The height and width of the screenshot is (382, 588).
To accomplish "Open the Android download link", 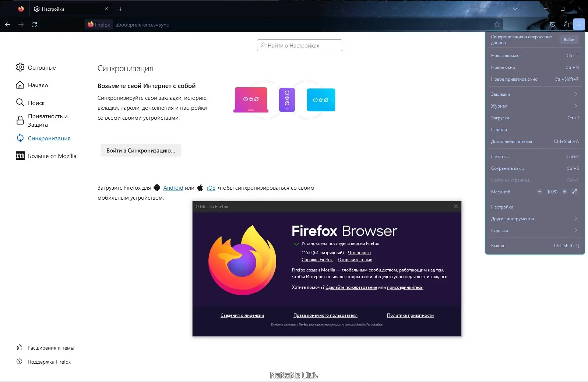I will (x=173, y=188).
